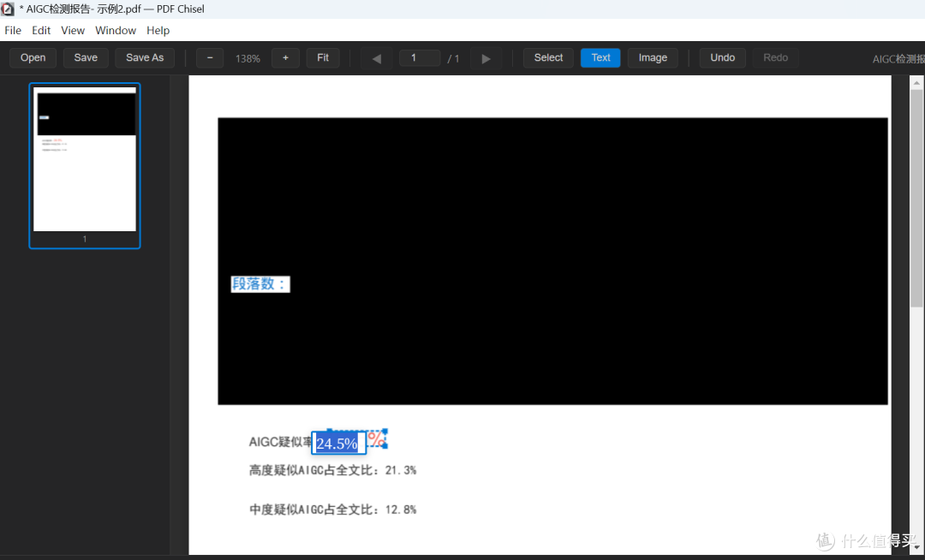Click the AIGC疑似率 text
This screenshot has width=925, height=560.
pos(280,442)
